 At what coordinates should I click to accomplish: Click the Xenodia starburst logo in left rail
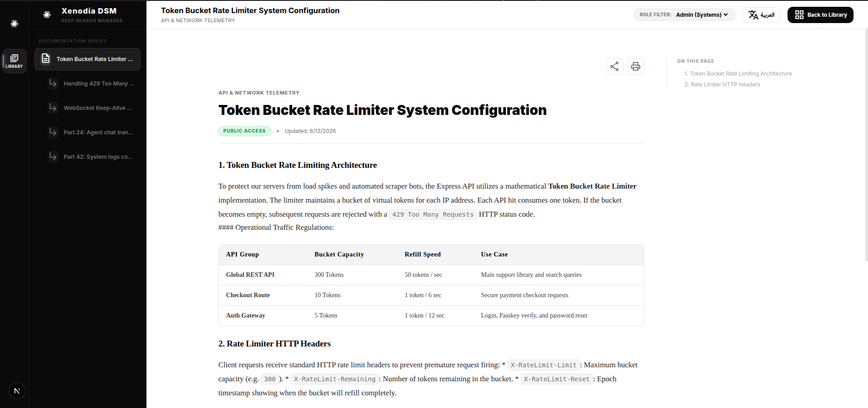click(14, 24)
